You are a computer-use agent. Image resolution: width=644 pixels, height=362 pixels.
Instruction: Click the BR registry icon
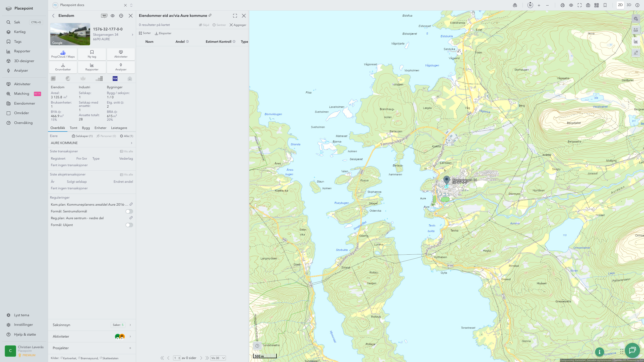coord(53,78)
